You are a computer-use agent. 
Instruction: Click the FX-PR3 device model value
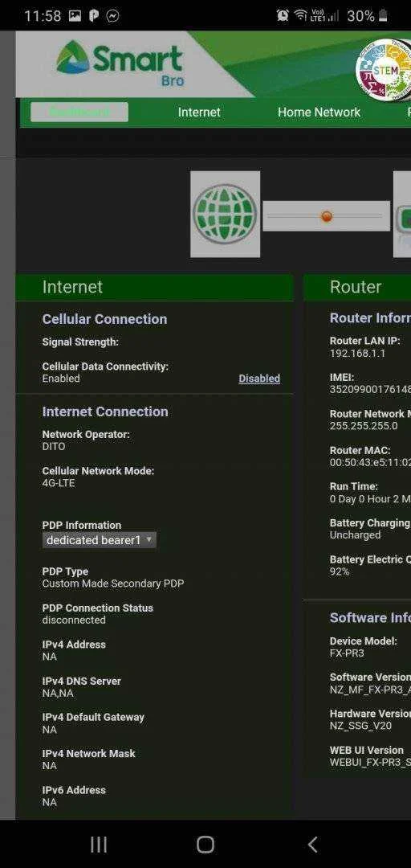tap(347, 653)
